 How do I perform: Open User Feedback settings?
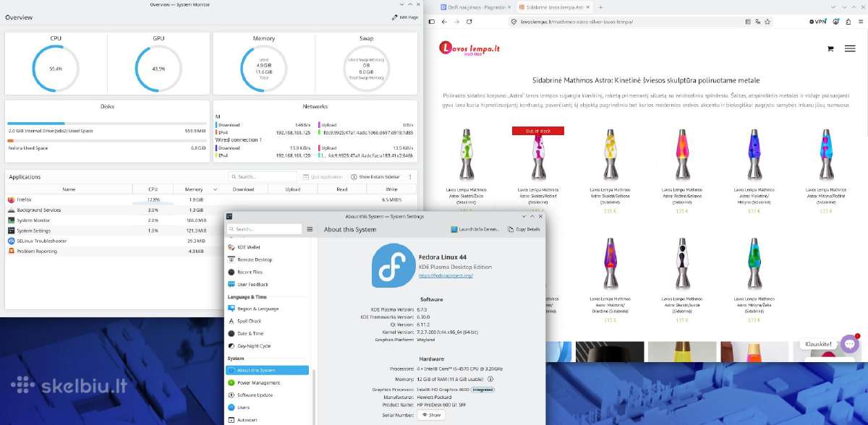point(268,284)
